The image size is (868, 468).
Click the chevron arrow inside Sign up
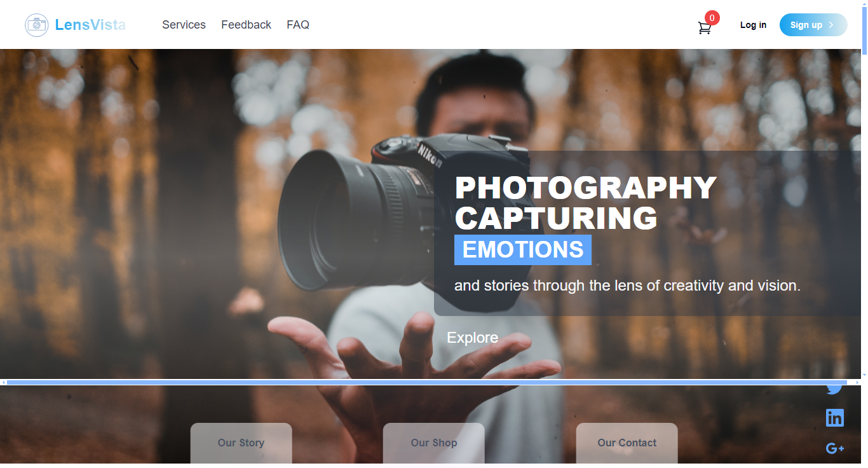point(831,25)
